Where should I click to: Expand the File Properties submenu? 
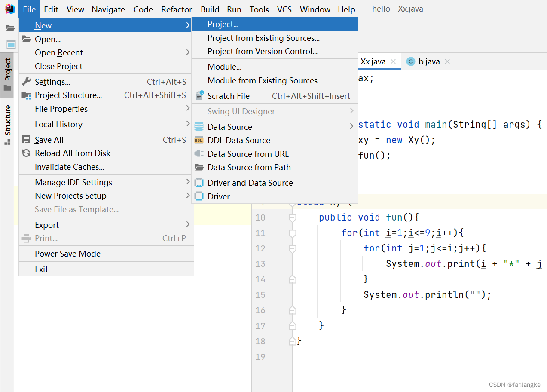188,109
